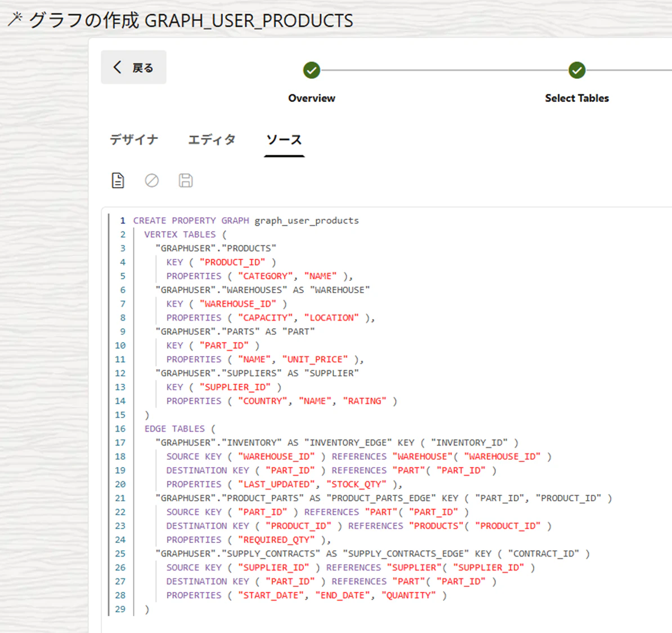Image resolution: width=672 pixels, height=633 pixels.
Task: Click "CONTRACT_ID" key on line 25
Action: tap(544, 554)
